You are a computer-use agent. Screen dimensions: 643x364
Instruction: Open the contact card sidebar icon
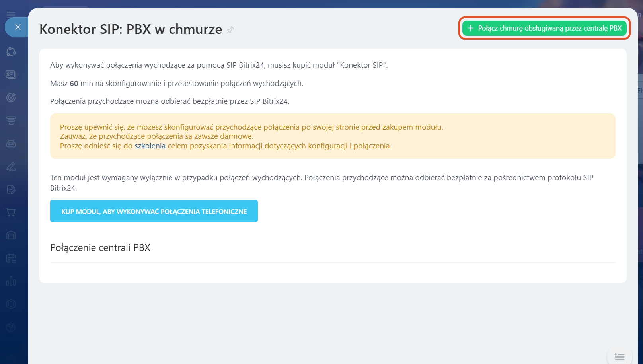11,75
